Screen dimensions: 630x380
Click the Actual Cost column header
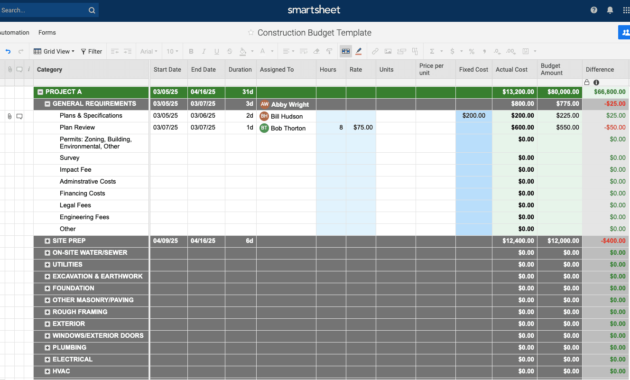pos(515,69)
